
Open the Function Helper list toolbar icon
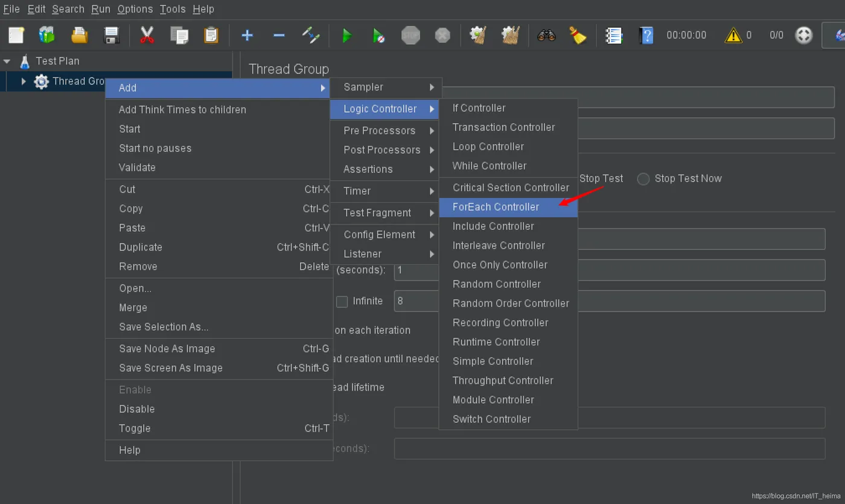click(x=614, y=35)
